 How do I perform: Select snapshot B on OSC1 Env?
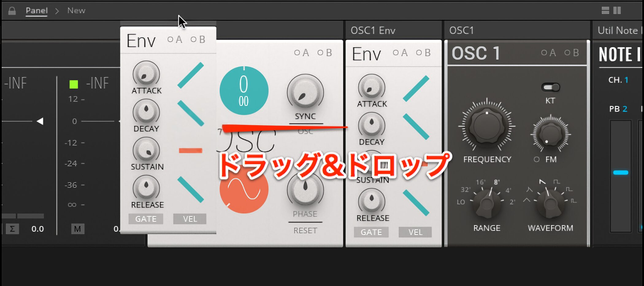point(423,53)
